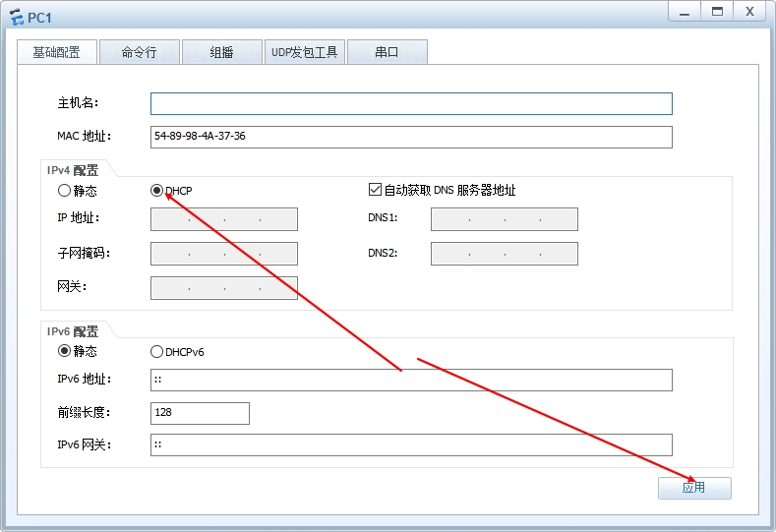Click the IPv6 地址 input field
776x532 pixels.
411,381
